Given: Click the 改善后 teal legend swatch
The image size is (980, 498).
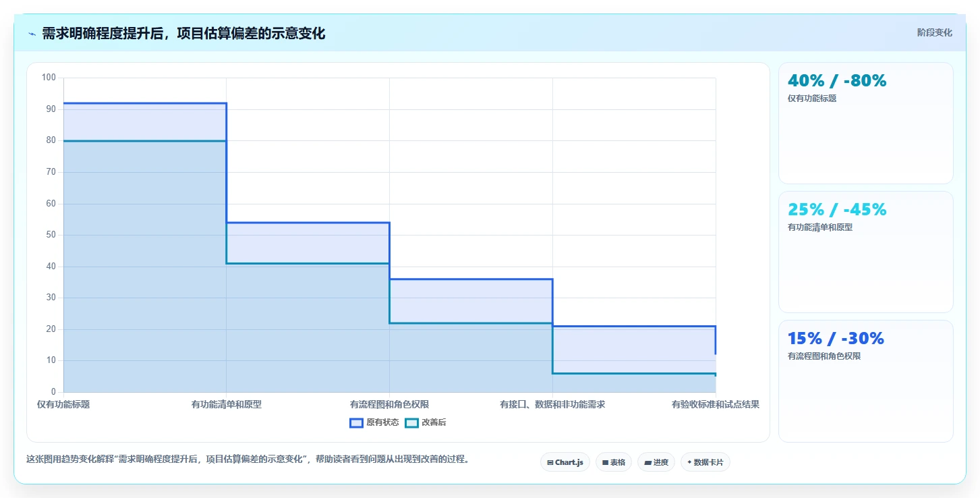Looking at the screenshot, I should coord(411,422).
